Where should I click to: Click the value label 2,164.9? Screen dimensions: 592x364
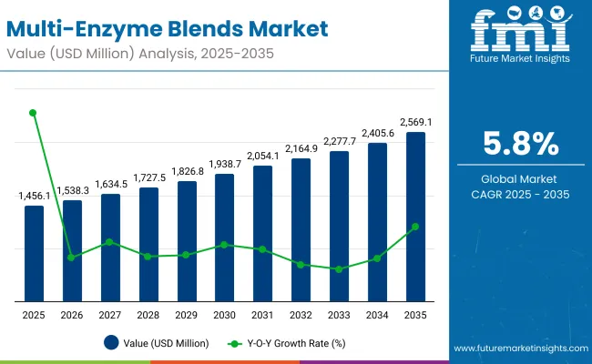(x=301, y=148)
